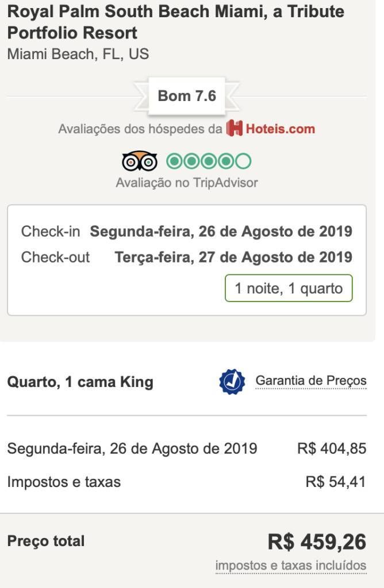Click the Avaliação no TripAdvisor label
Screen dimensions: 384x588
[187, 183]
